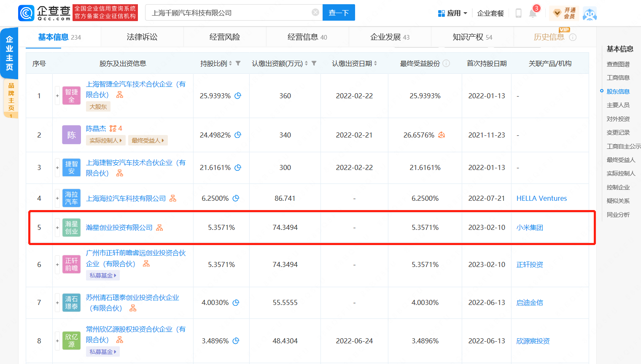Expand 私募基金 tag under 常州欣亿源
641x364 pixels.
103,352
